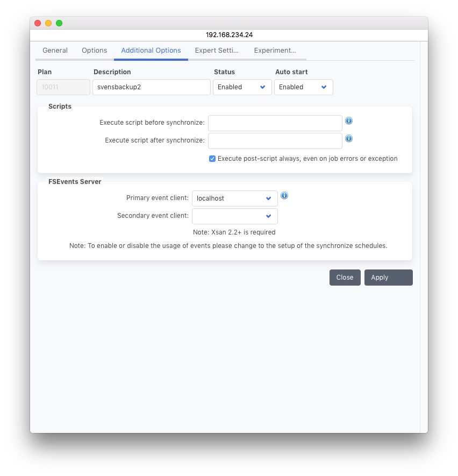Open the Status dropdown
This screenshot has width=458, height=476.
pos(242,87)
